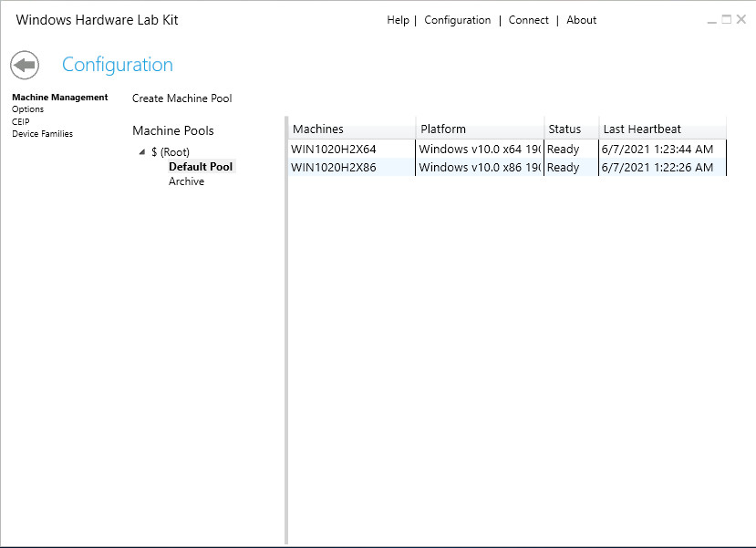This screenshot has width=756, height=548.
Task: Collapse the $ (Root) tree node arrow
Action: (141, 152)
